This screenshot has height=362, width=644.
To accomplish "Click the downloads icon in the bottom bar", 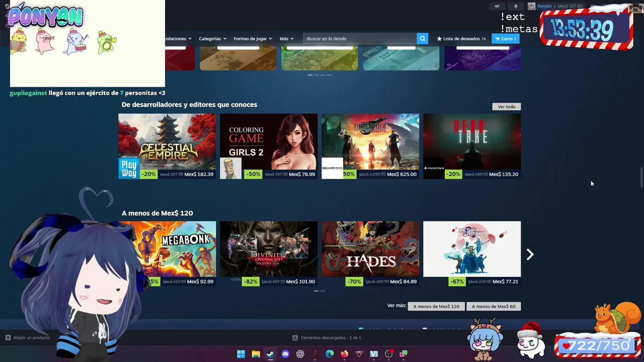I will tap(295, 338).
